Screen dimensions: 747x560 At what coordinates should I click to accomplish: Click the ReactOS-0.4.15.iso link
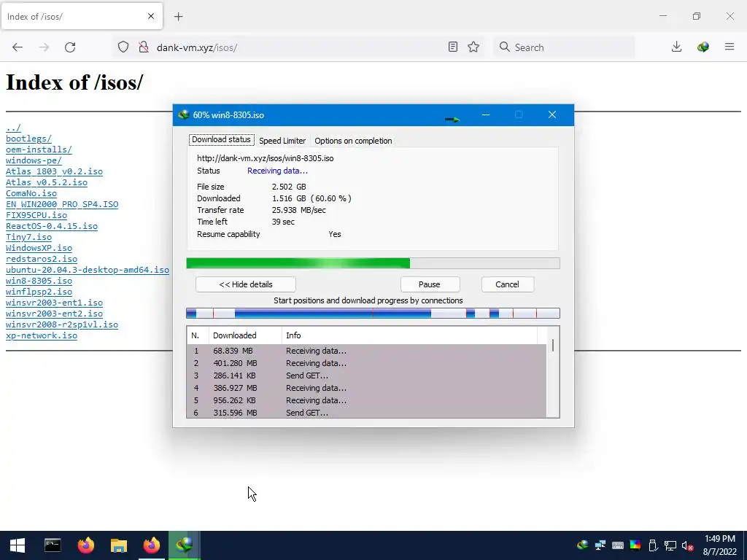[52, 226]
